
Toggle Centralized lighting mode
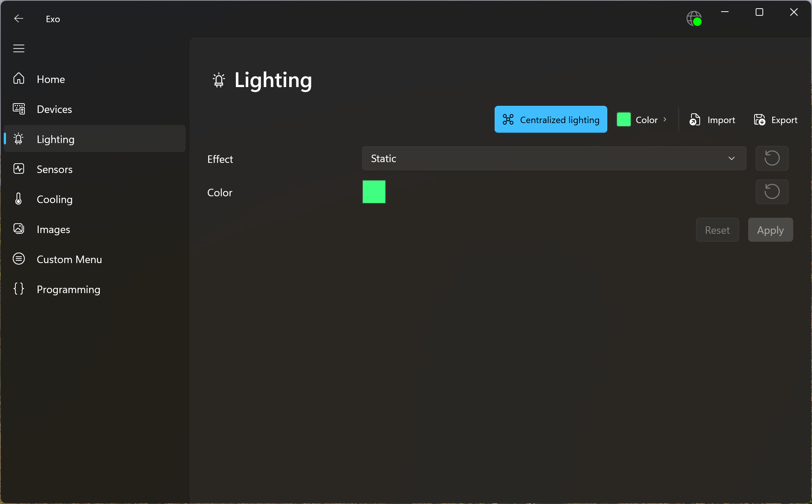tap(551, 120)
